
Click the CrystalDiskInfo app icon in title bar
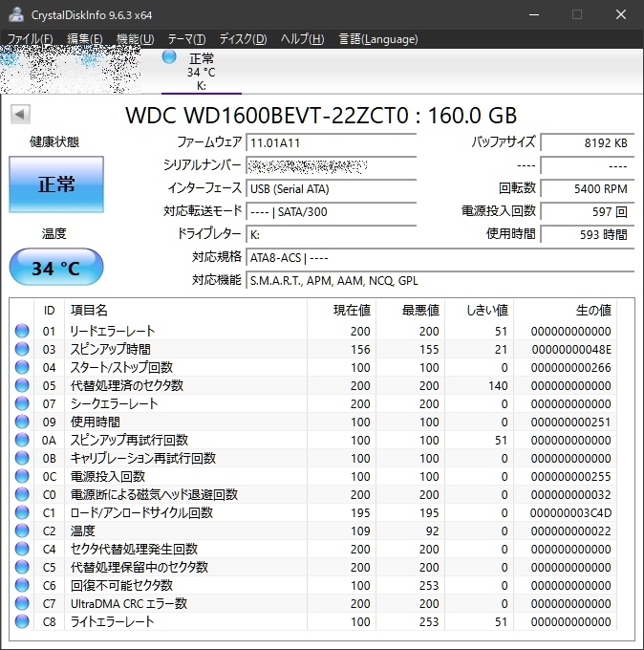pos(16,14)
